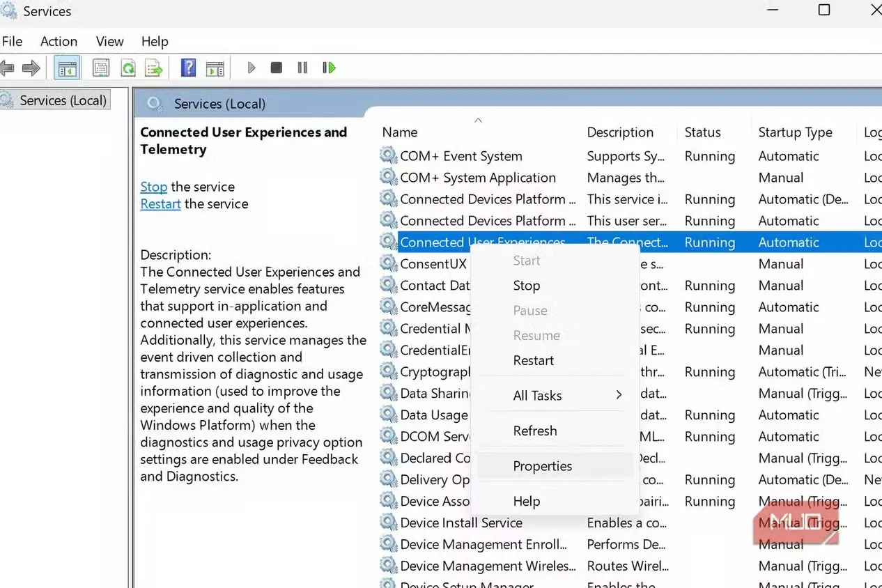Click the Restart the service link
This screenshot has width=882, height=588.
pos(160,204)
